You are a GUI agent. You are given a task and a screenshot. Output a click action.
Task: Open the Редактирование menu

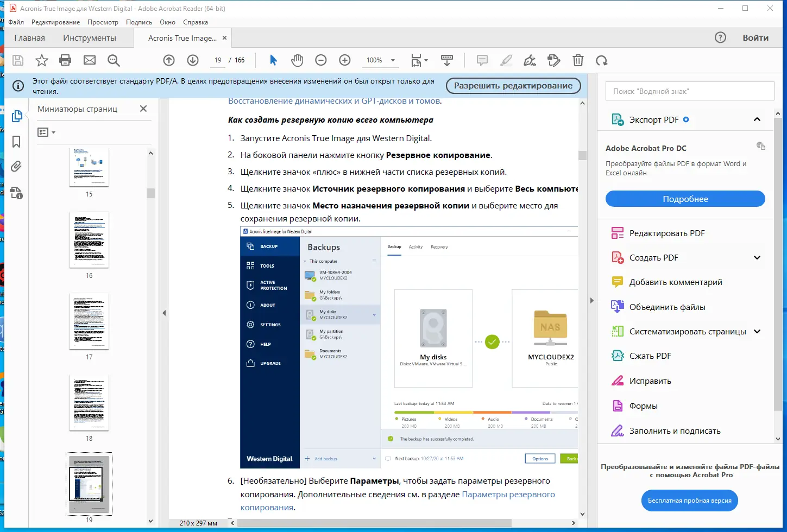(x=55, y=22)
